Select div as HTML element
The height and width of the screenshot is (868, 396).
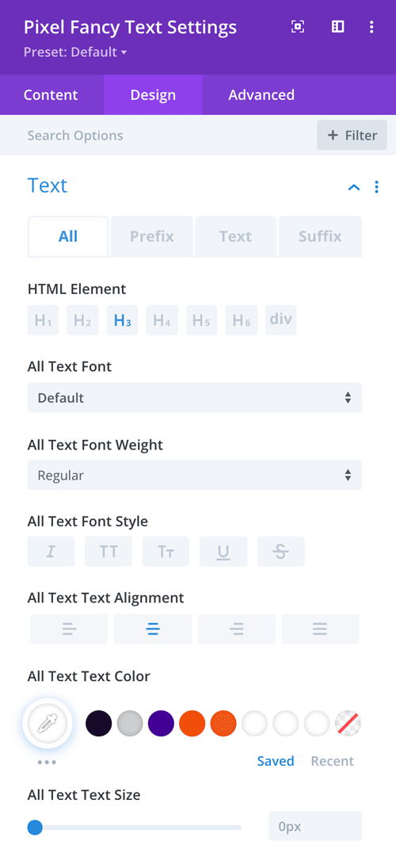pyautogui.click(x=281, y=320)
